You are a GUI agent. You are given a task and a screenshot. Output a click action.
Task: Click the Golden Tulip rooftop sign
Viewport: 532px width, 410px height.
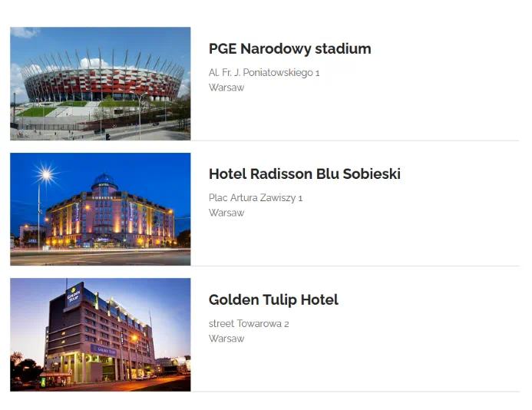[x=74, y=295]
